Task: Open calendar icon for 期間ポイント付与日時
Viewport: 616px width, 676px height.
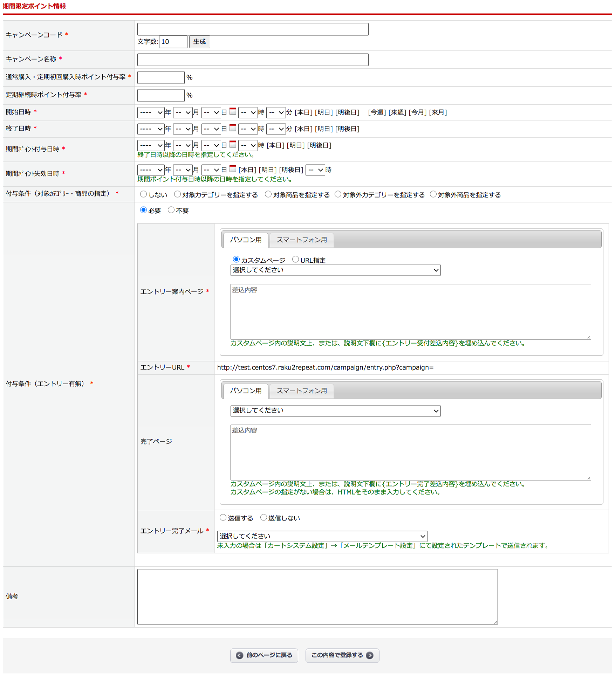Action: 233,144
